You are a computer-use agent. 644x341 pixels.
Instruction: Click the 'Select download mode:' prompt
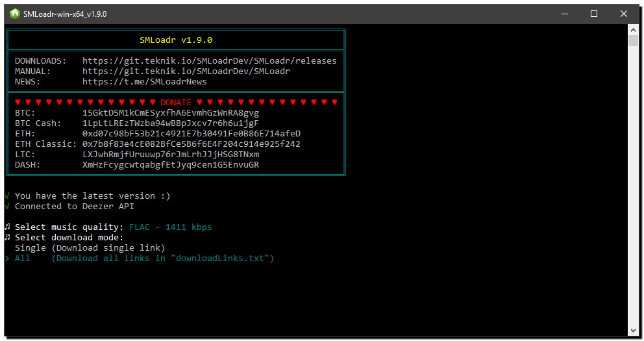tap(69, 238)
